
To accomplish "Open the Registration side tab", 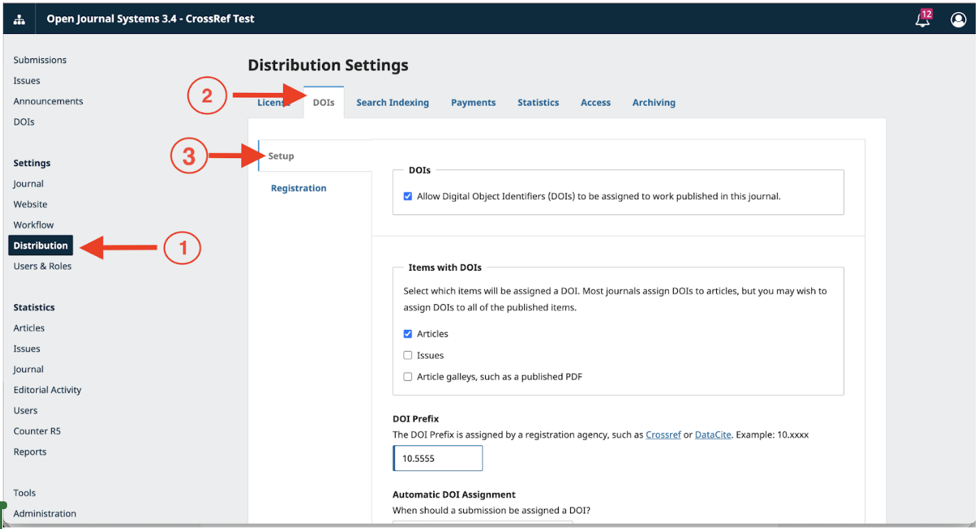I will (299, 189).
